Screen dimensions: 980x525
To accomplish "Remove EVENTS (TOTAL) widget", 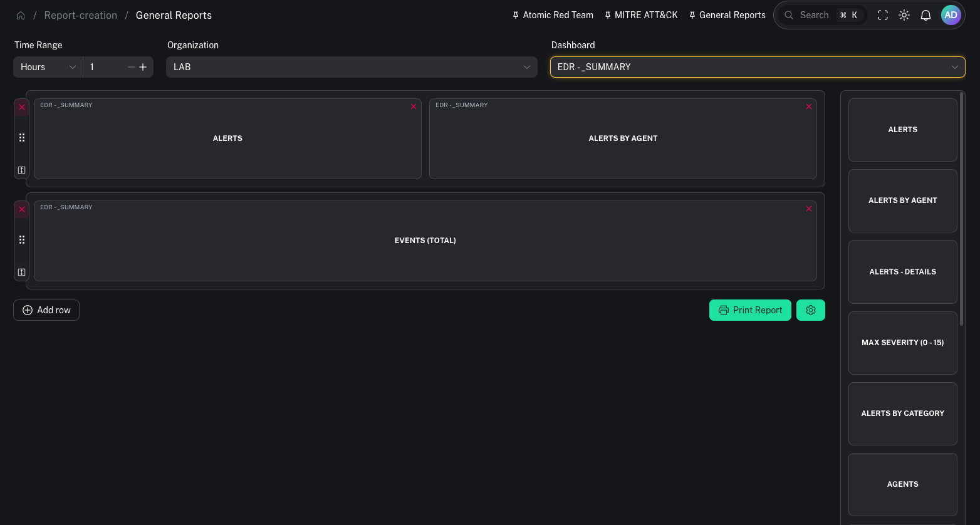I will [809, 209].
